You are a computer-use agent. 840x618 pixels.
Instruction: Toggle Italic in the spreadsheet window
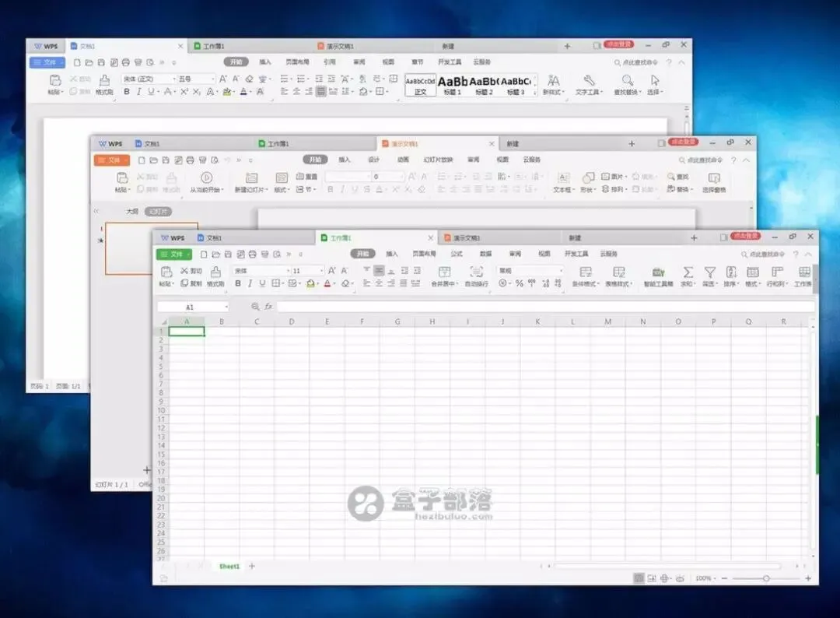(250, 283)
